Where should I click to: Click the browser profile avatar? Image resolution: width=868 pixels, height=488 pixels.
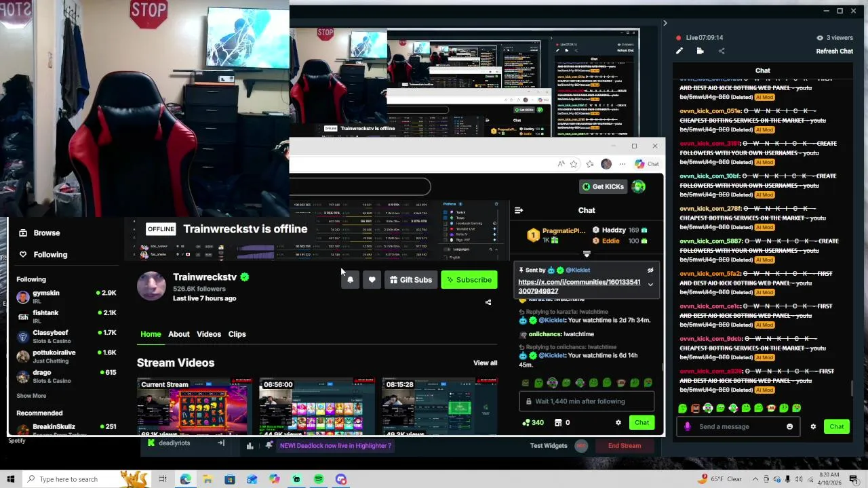606,163
